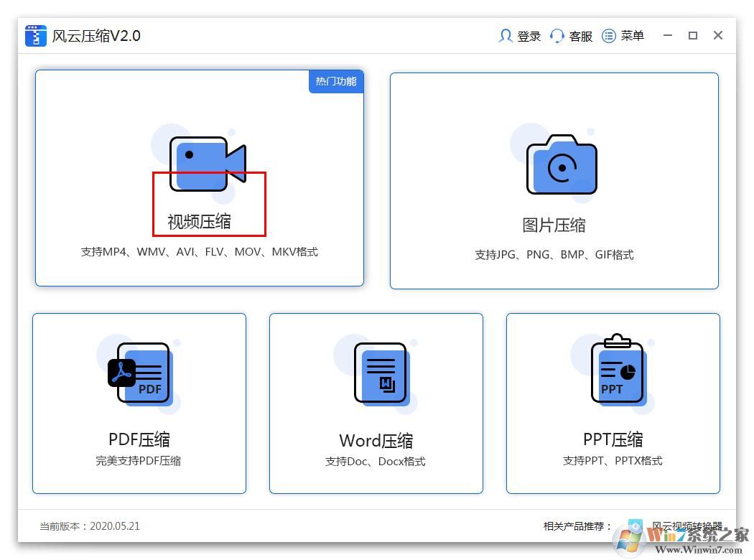This screenshot has width=754, height=560.
Task: Click the headset customer service icon
Action: [x=557, y=36]
